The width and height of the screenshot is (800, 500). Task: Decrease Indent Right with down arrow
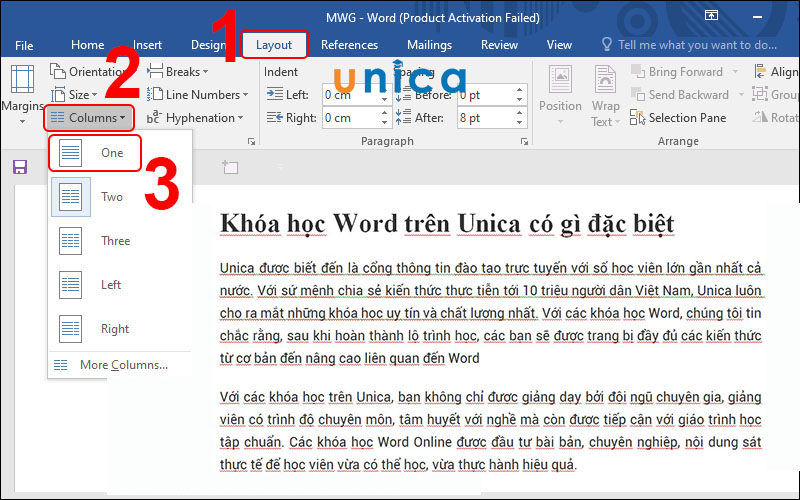[x=385, y=123]
